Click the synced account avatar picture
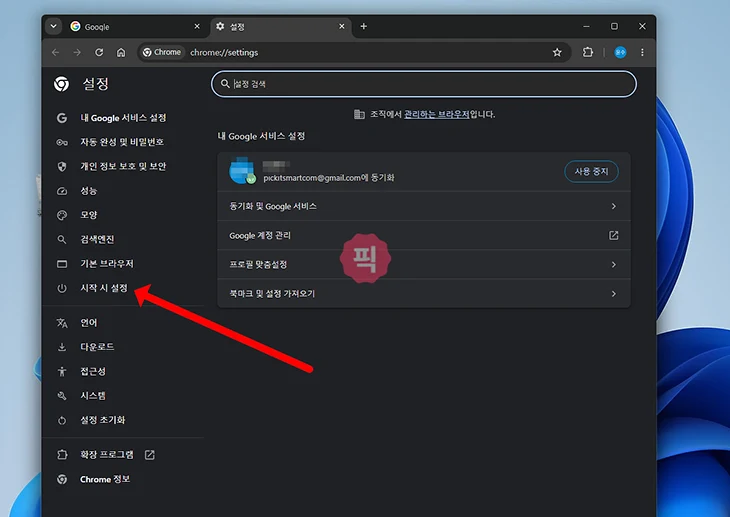The width and height of the screenshot is (730, 517). click(242, 171)
